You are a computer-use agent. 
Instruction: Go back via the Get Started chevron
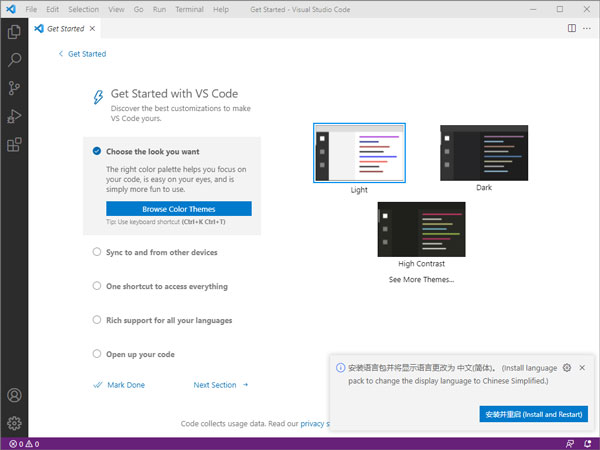click(x=61, y=54)
